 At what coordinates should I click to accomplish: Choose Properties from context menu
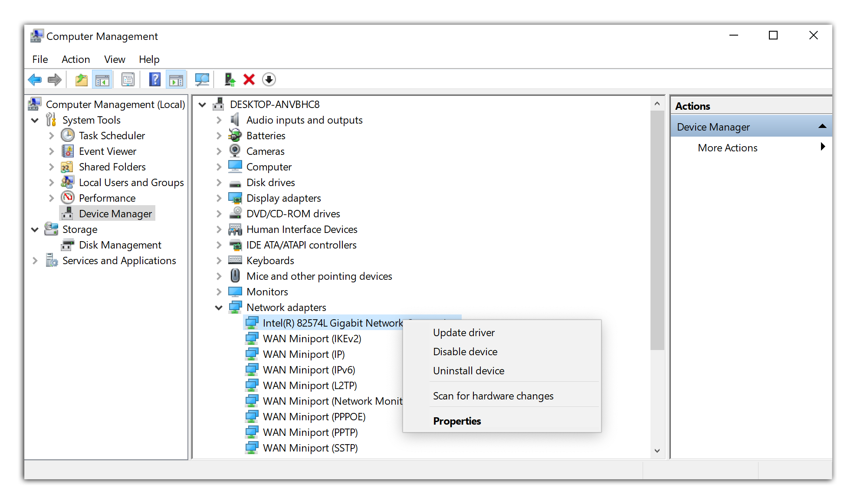pyautogui.click(x=502, y=421)
